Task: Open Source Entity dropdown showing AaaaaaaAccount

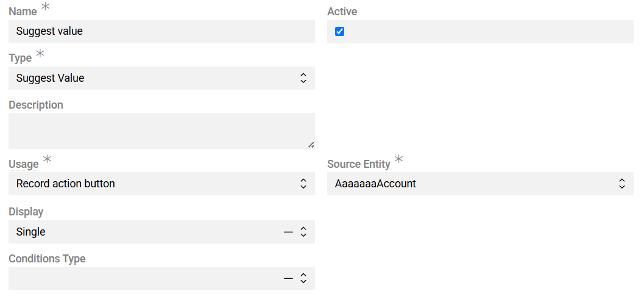Action: (x=469, y=184)
